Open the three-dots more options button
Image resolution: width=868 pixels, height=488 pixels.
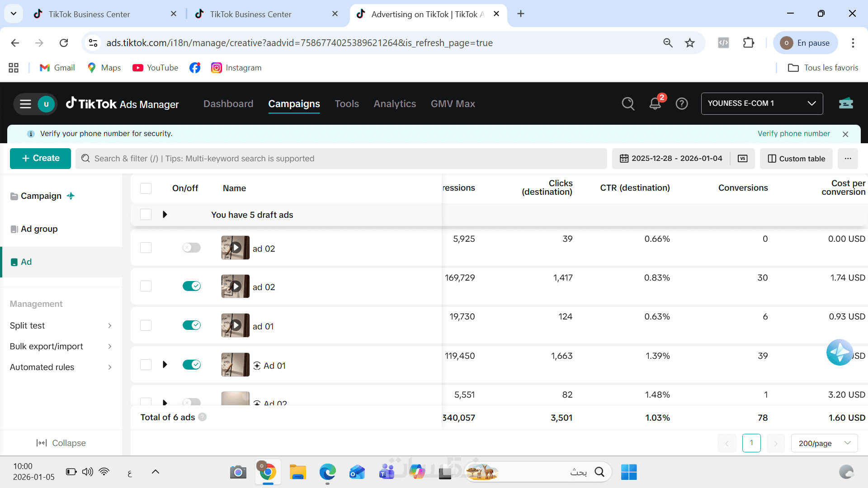point(848,159)
